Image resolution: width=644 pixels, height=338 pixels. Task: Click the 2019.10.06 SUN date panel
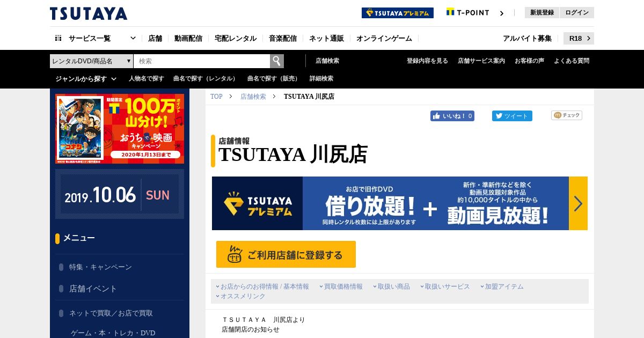pyautogui.click(x=120, y=194)
